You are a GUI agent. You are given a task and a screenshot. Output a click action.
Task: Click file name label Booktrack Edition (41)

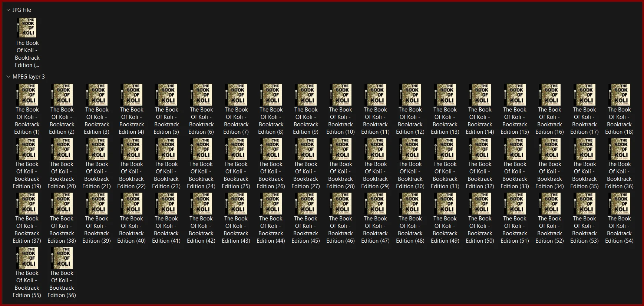(166, 230)
